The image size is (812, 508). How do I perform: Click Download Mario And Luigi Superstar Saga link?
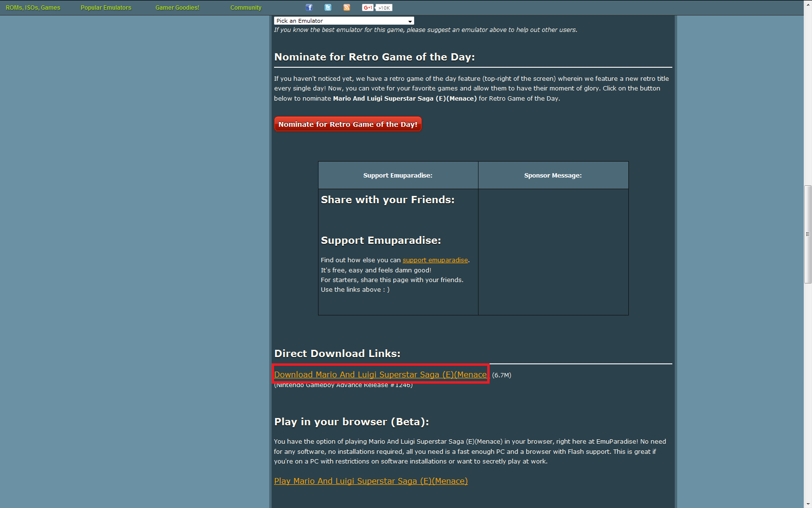click(x=380, y=374)
